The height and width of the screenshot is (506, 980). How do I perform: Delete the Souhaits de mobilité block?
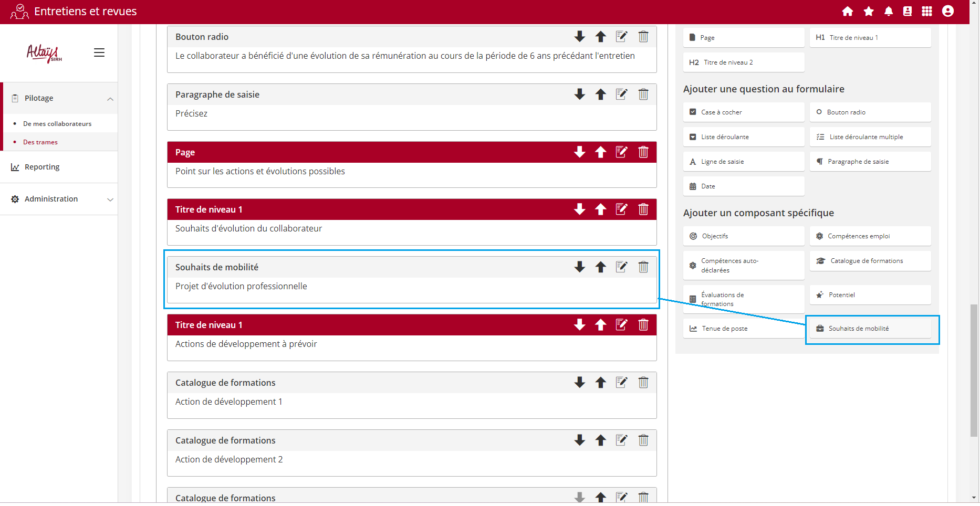(x=643, y=267)
